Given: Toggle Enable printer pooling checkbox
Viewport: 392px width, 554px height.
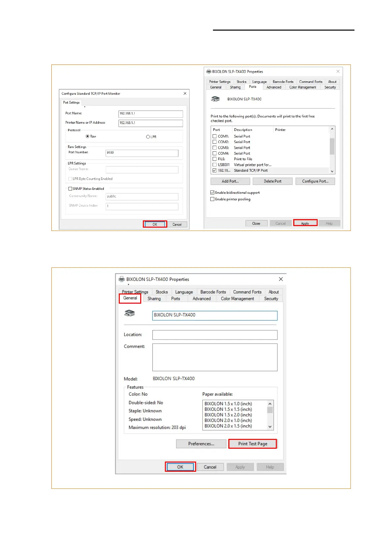Looking at the screenshot, I should [212, 199].
